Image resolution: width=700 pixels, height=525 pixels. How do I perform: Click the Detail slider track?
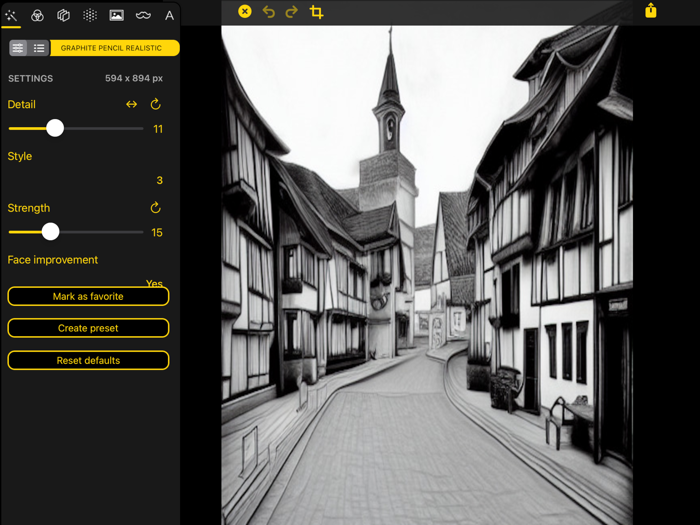76,129
